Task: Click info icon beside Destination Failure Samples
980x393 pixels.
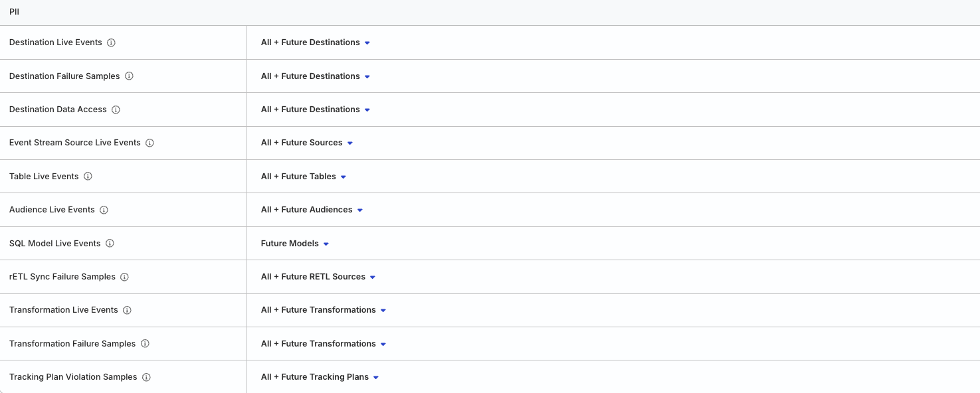Action: (x=129, y=76)
